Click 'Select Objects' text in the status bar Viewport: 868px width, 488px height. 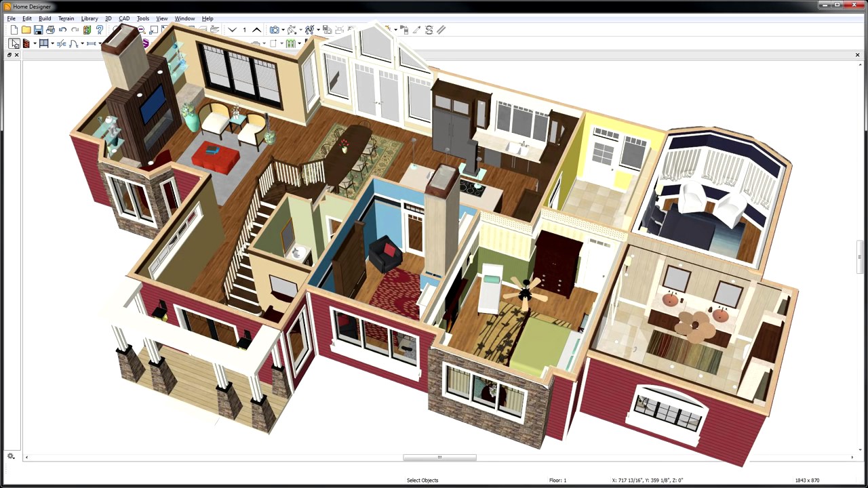pos(422,480)
